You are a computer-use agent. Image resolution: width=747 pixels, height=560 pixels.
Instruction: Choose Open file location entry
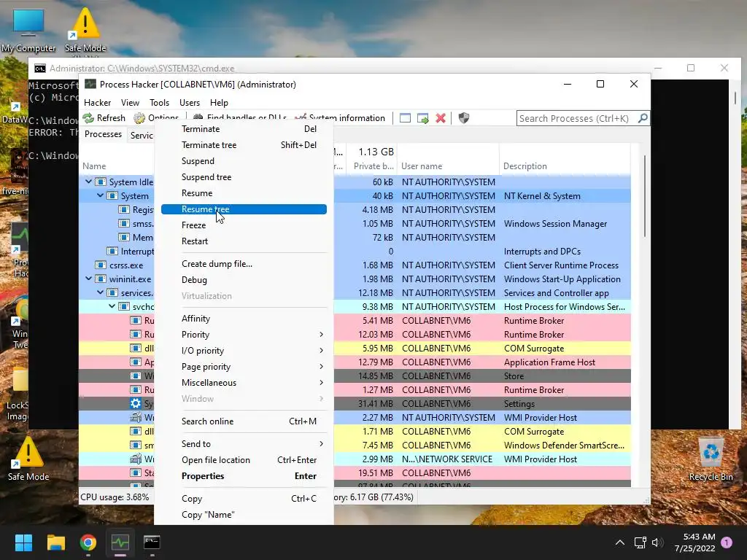tap(244, 460)
